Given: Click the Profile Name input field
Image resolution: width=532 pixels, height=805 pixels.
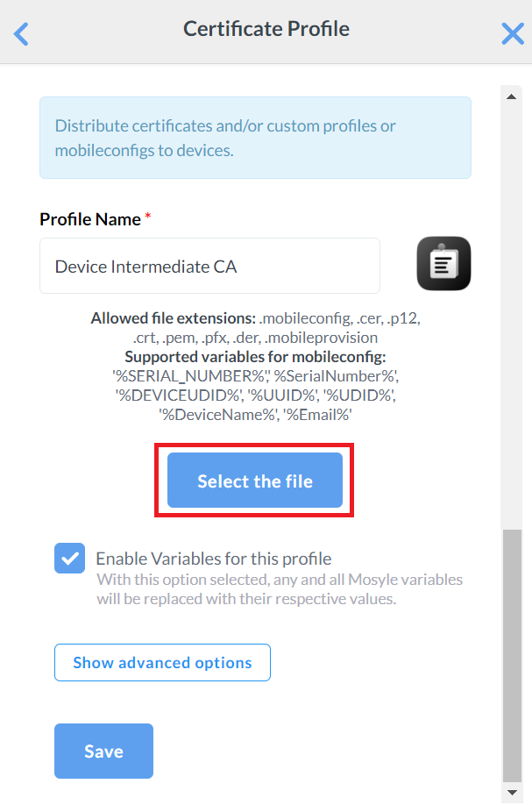Looking at the screenshot, I should coord(209,266).
